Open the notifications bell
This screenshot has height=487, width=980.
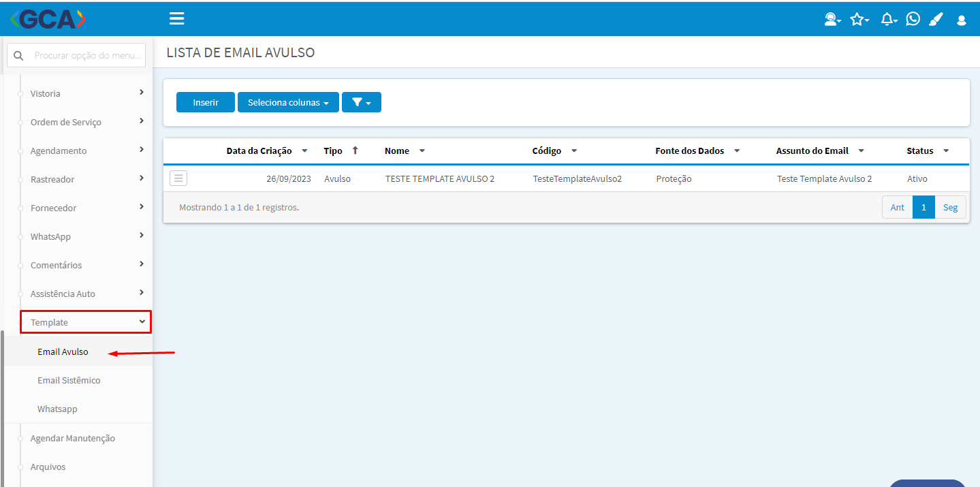889,20
